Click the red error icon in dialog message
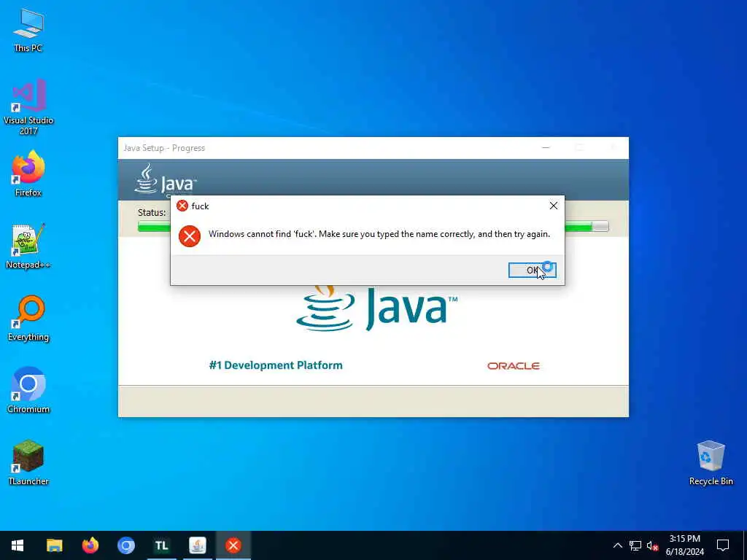The image size is (747, 560). point(190,236)
